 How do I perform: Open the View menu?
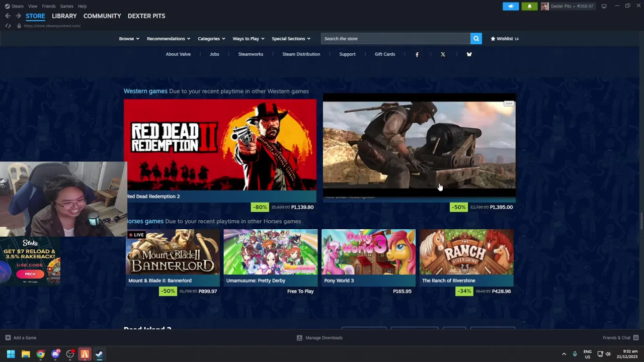tap(33, 6)
